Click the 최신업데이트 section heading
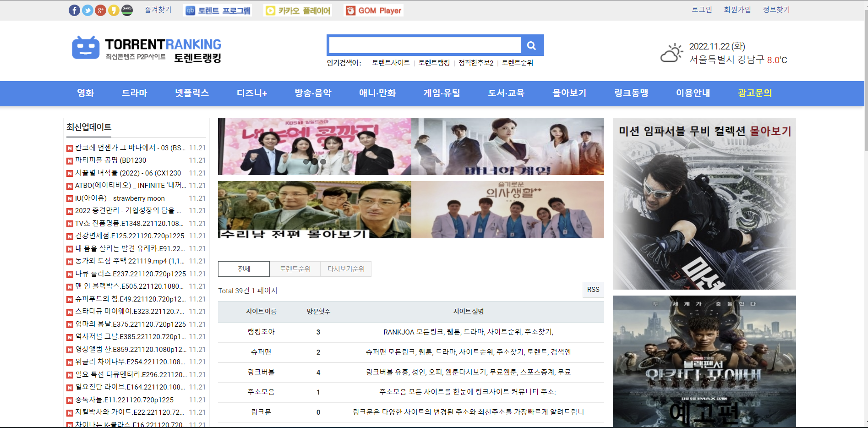 click(89, 127)
